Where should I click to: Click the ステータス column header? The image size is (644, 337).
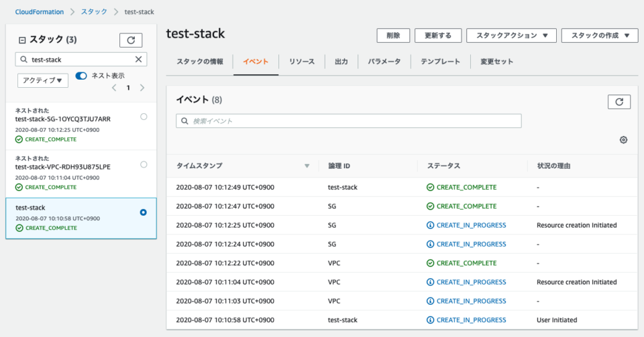point(443,166)
